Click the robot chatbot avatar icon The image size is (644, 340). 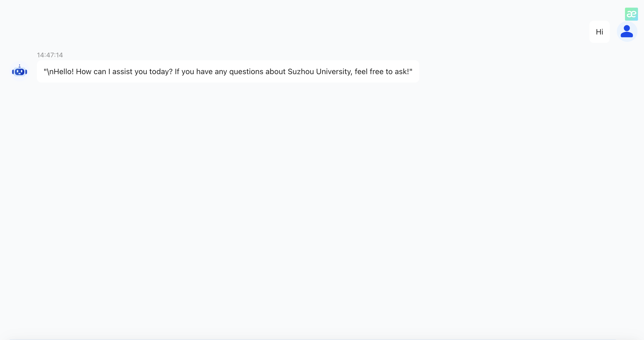point(20,71)
